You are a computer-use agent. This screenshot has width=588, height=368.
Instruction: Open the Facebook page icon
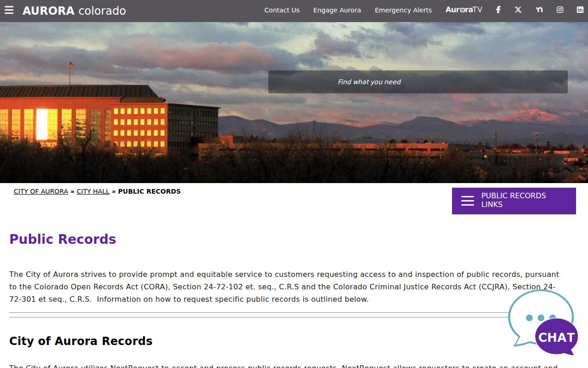(x=498, y=10)
